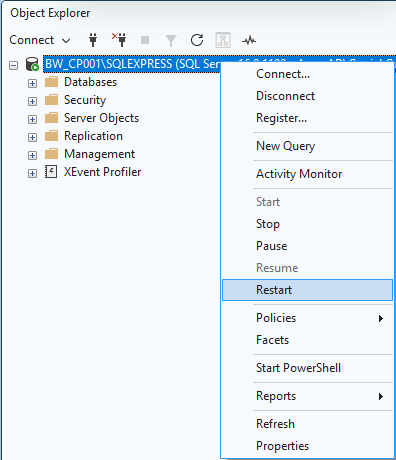
Task: Expand the Databases node
Action: (x=32, y=83)
